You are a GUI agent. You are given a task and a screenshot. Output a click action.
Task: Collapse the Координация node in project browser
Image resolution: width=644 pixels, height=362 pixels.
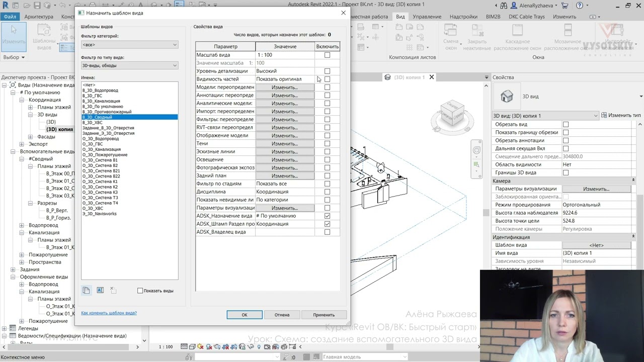tap(22, 100)
